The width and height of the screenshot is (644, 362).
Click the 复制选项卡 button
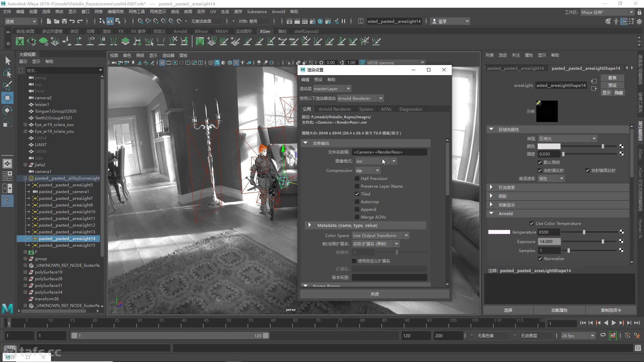click(611, 310)
